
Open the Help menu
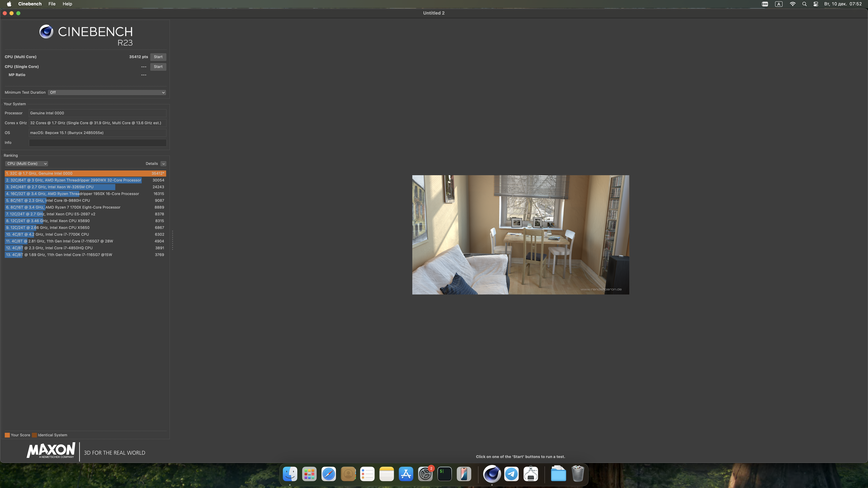click(67, 4)
